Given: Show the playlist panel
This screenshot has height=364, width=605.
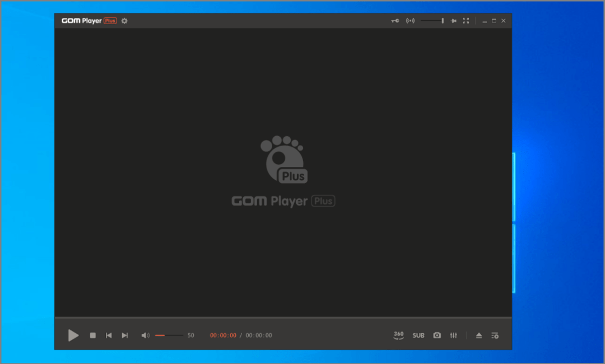Looking at the screenshot, I should click(495, 335).
